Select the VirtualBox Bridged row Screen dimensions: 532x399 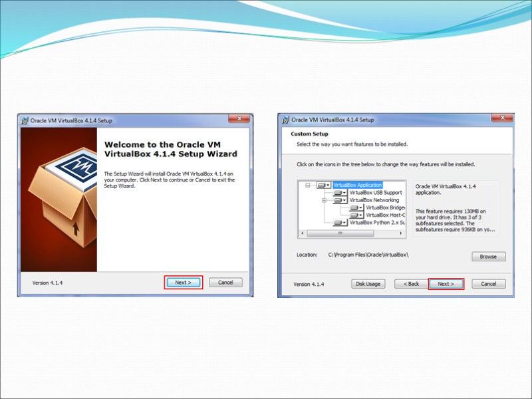[x=385, y=207]
